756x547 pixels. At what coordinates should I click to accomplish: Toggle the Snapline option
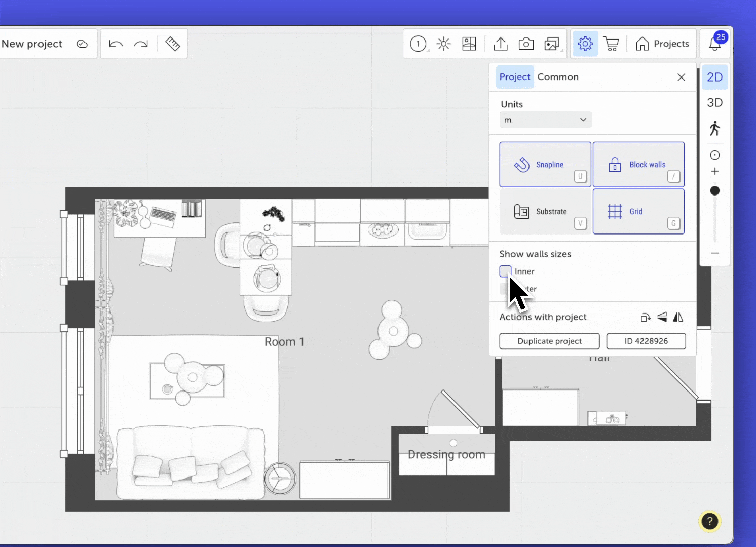pyautogui.click(x=545, y=165)
